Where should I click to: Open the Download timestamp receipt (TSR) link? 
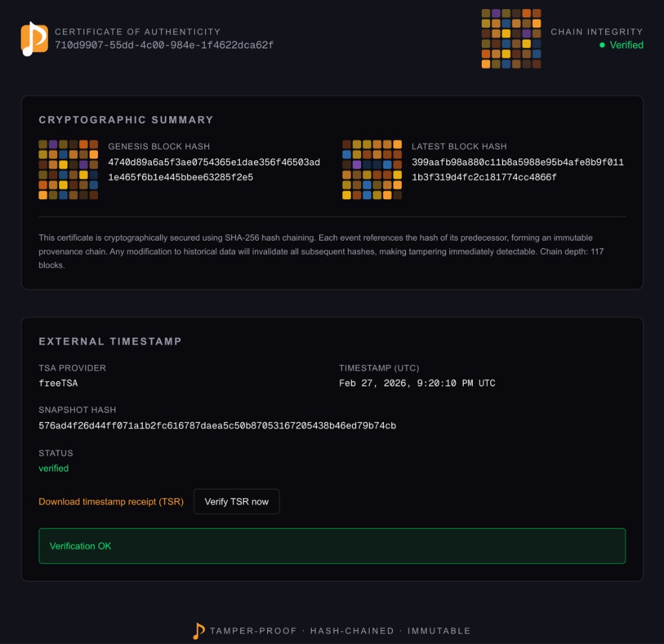[110, 501]
